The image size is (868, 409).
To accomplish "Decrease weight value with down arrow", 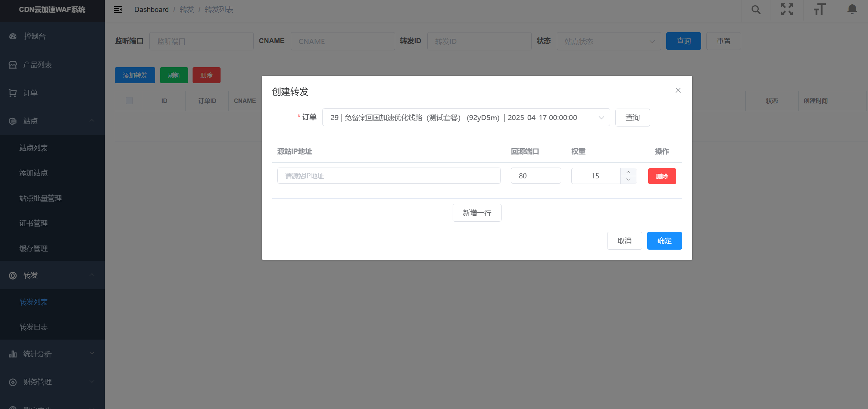I will (x=628, y=179).
